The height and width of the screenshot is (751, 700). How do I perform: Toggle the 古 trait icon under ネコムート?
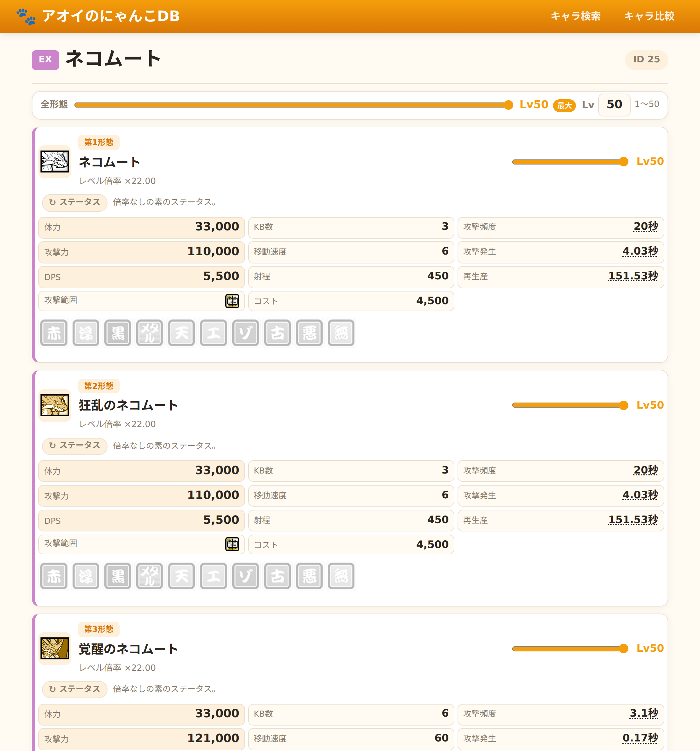(x=277, y=333)
